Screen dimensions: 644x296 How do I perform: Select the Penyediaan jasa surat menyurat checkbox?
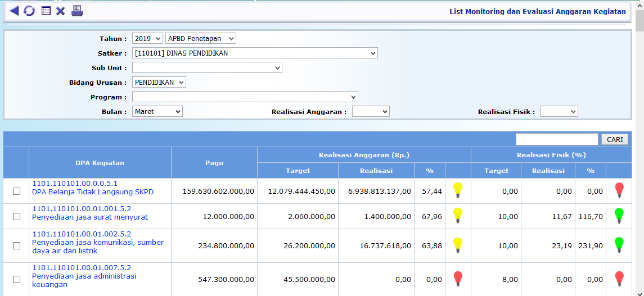(16, 217)
